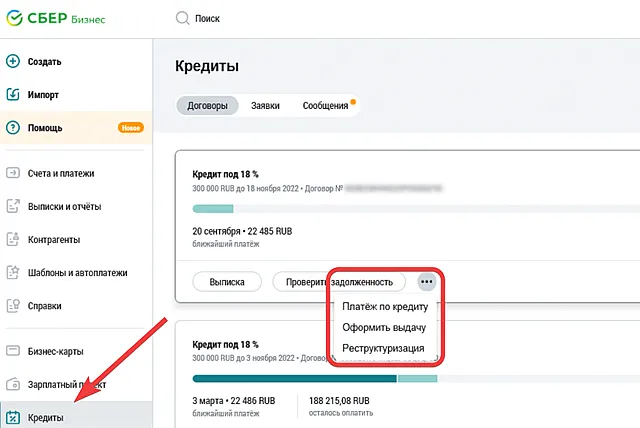The image size is (640, 428).
Task: Click the Кредиты page heading
Action: pos(207,66)
